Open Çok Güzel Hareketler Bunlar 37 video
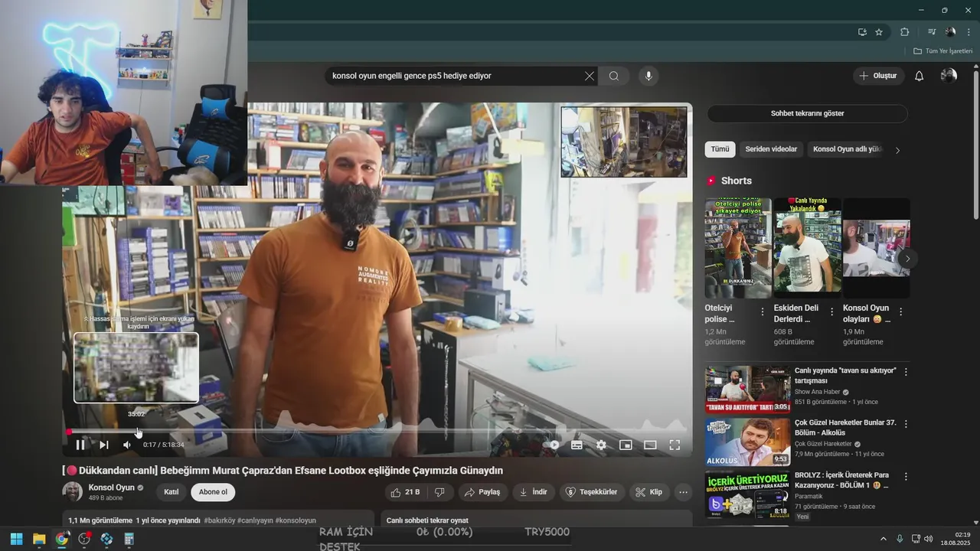The height and width of the screenshot is (551, 980). (x=747, y=442)
